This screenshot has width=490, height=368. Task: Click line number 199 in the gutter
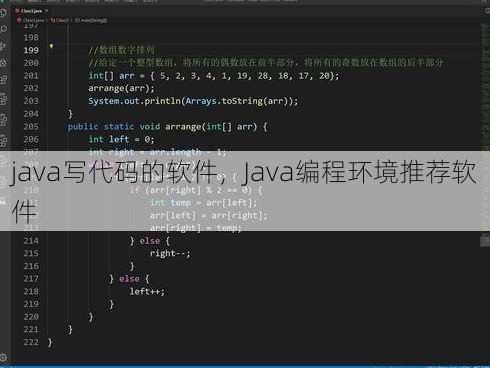click(31, 50)
